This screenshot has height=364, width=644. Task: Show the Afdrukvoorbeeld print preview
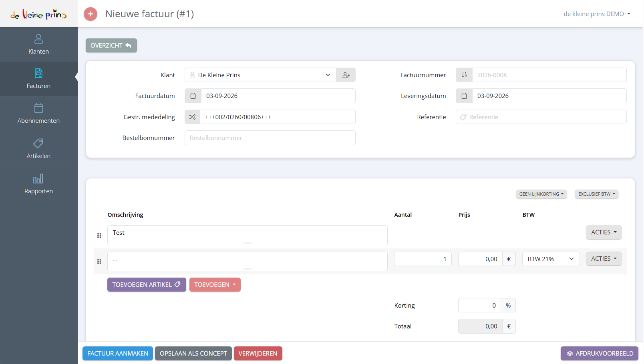pos(600,354)
